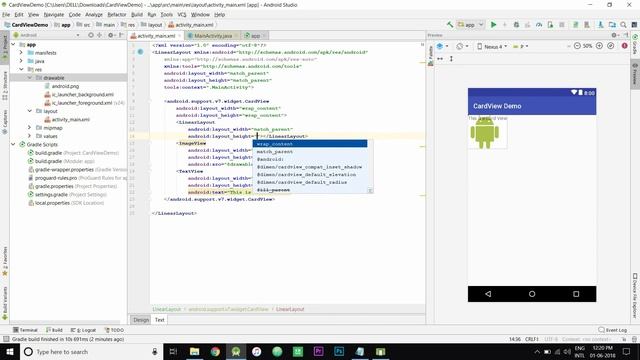Collapse the layout folder

tap(29, 111)
